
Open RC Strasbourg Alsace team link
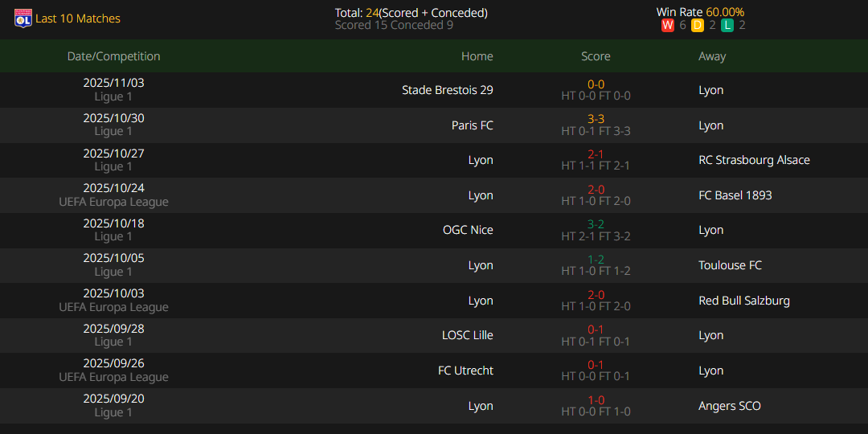pyautogui.click(x=754, y=160)
